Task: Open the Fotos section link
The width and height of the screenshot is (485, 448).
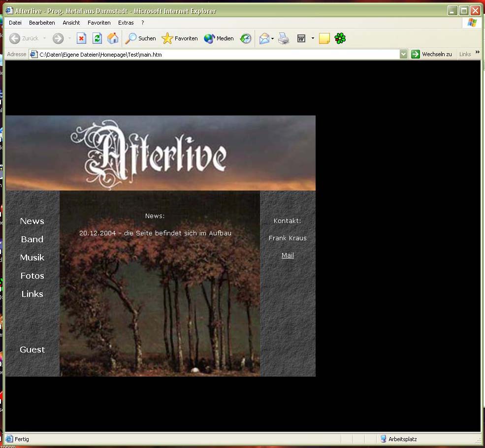Action: tap(32, 276)
